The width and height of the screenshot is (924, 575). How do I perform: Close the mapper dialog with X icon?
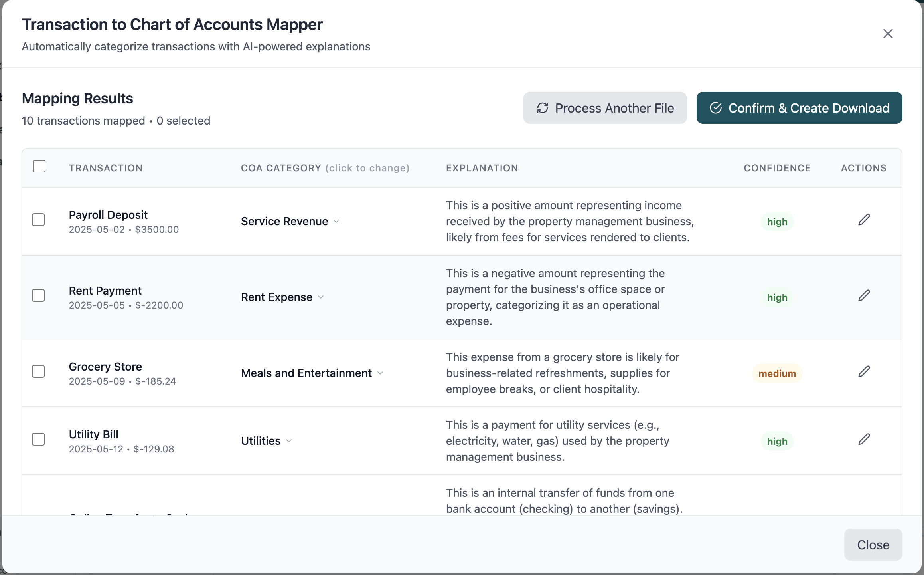pyautogui.click(x=888, y=34)
